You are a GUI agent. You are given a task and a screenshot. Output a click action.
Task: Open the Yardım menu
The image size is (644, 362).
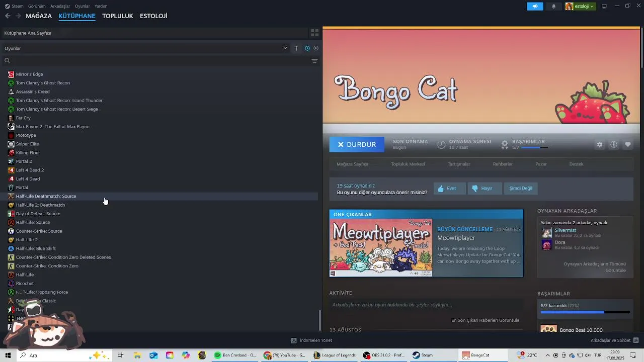pyautogui.click(x=101, y=6)
